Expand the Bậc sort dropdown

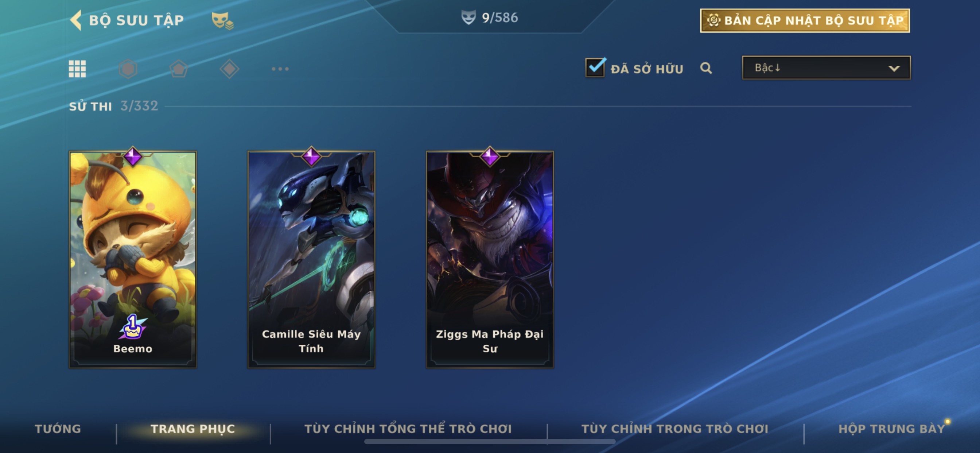(826, 68)
